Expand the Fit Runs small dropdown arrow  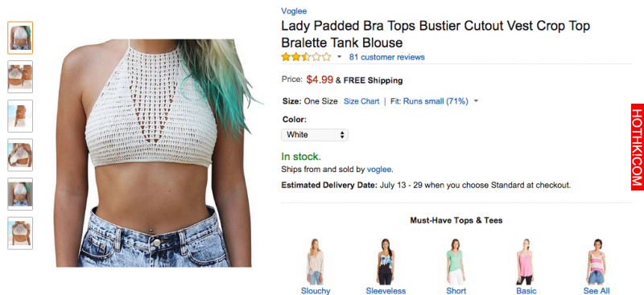[476, 101]
